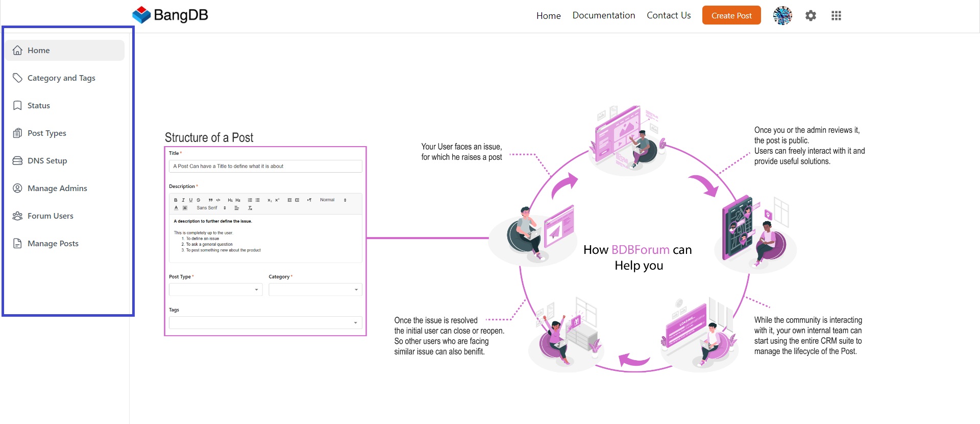This screenshot has height=424, width=980.
Task: Open the apps grid menu
Action: pyautogui.click(x=836, y=16)
